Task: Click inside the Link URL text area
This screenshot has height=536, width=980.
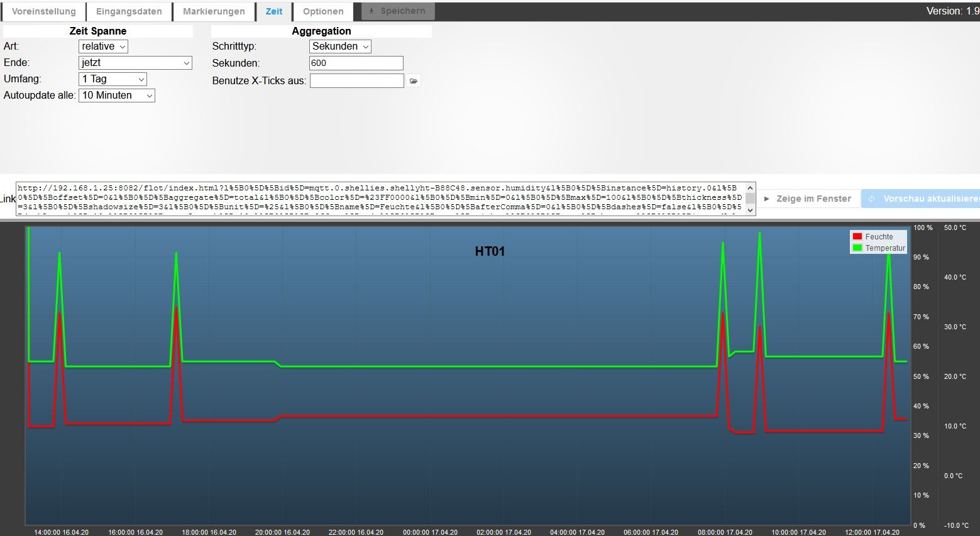Action: [x=381, y=199]
